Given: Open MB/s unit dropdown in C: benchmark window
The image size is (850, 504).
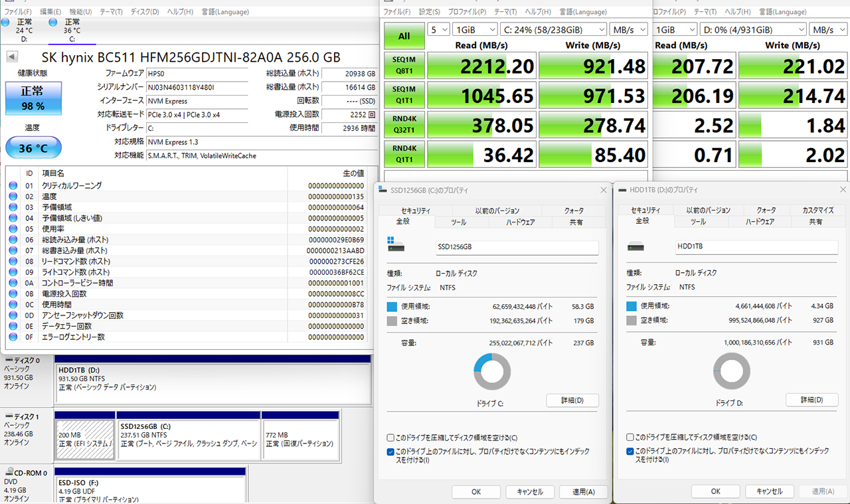Looking at the screenshot, I should (629, 30).
